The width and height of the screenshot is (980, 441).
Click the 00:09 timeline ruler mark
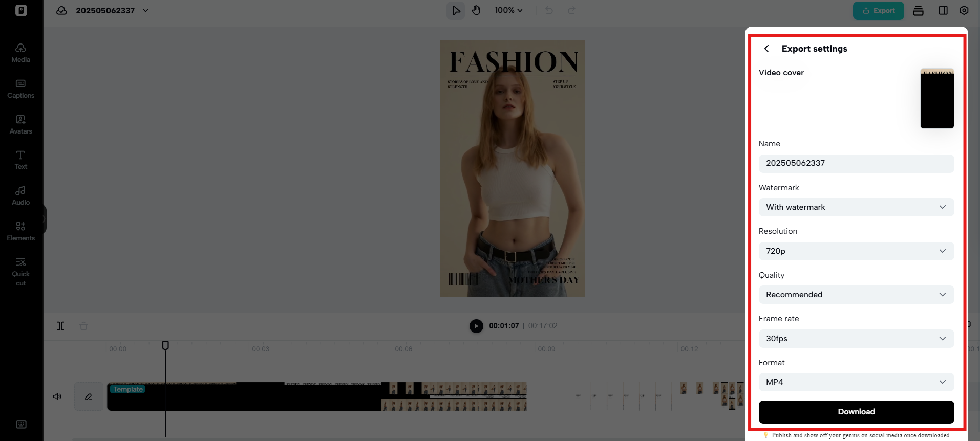546,349
